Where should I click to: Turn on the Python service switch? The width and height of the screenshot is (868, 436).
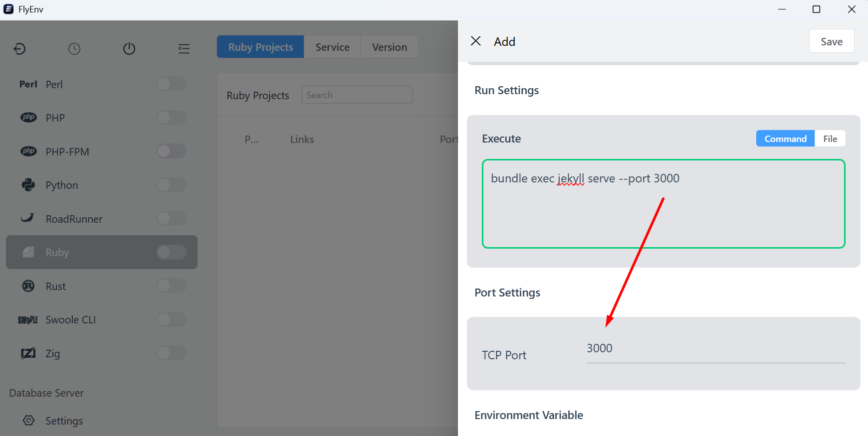point(172,185)
